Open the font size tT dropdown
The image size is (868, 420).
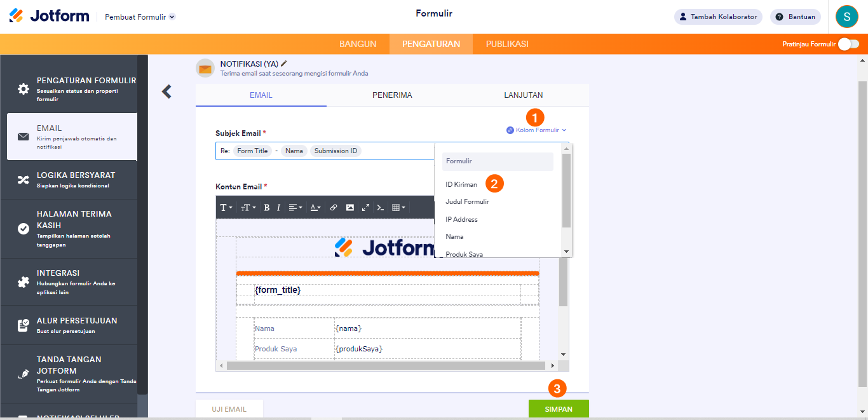click(248, 207)
